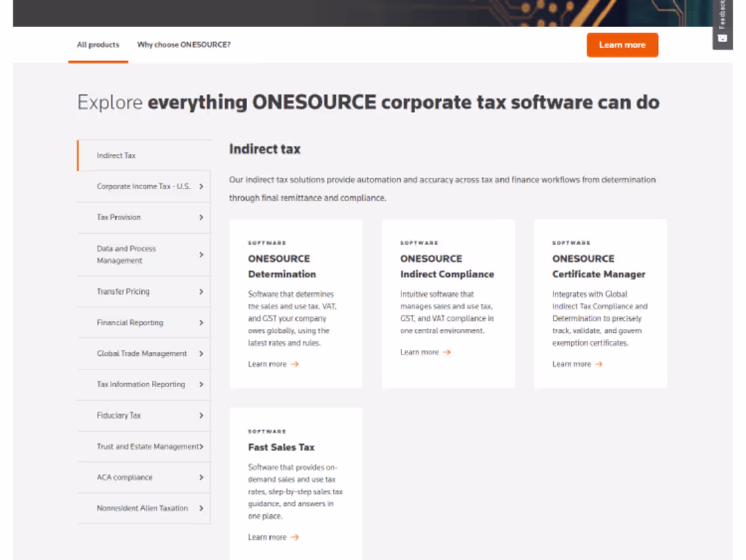The height and width of the screenshot is (560, 746).
Task: Select Indirect Tax in the sidebar list
Action: [x=115, y=155]
